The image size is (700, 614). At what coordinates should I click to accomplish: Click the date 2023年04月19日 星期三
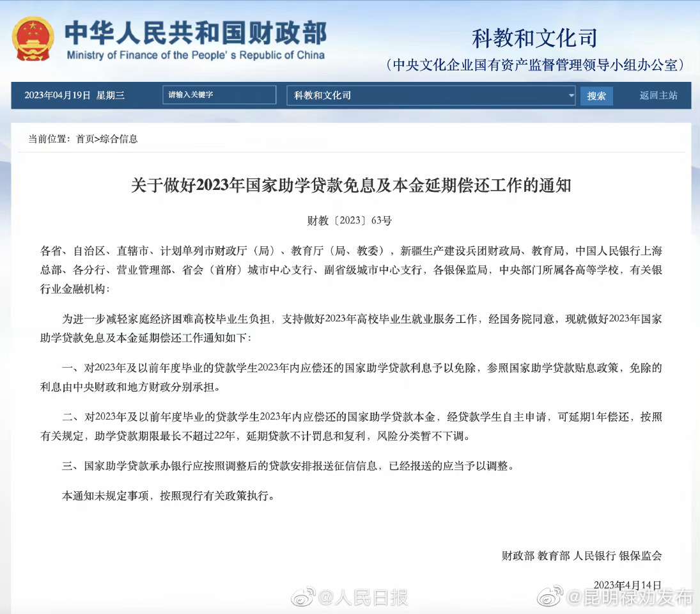tap(74, 95)
